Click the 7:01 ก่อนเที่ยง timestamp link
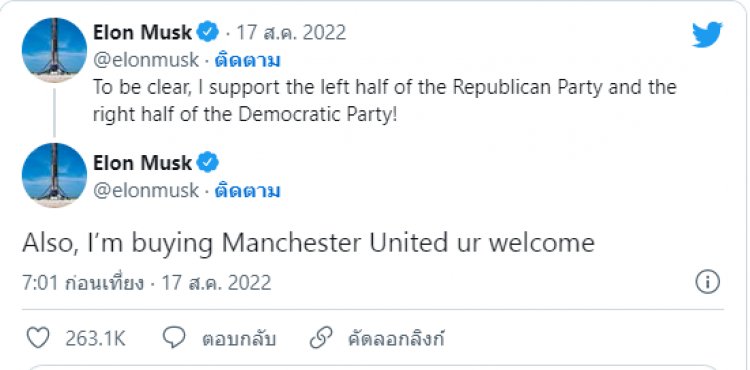The image size is (750, 370). click(x=146, y=283)
